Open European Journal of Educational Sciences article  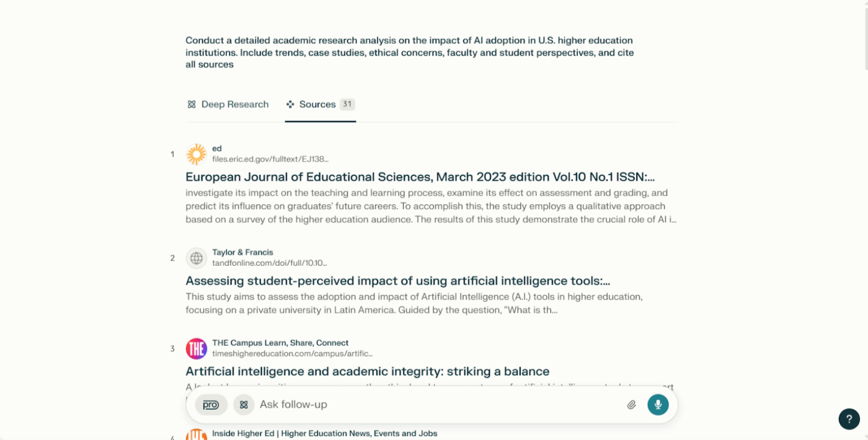point(420,177)
